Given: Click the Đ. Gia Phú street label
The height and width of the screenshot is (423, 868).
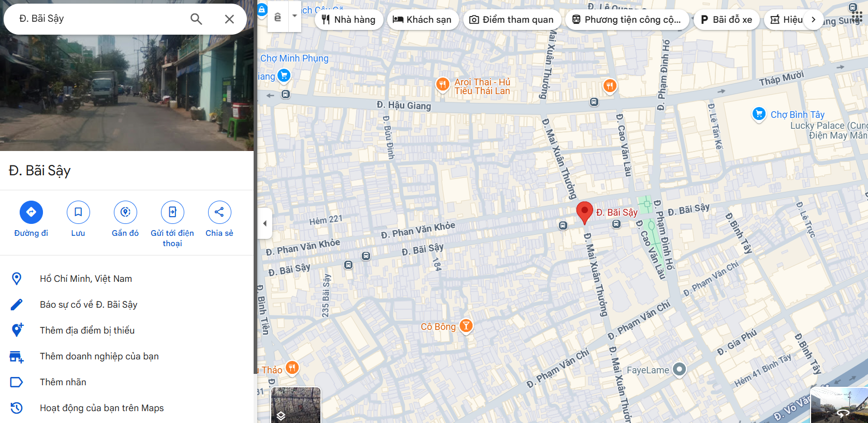Looking at the screenshot, I should point(737,342).
